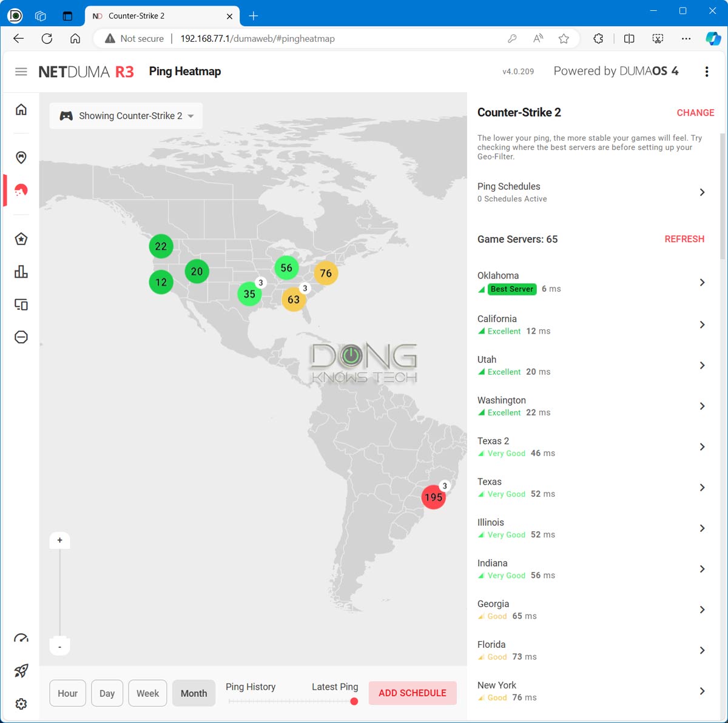This screenshot has width=728, height=723.
Task: Click REFRESH game servers
Action: (x=684, y=239)
